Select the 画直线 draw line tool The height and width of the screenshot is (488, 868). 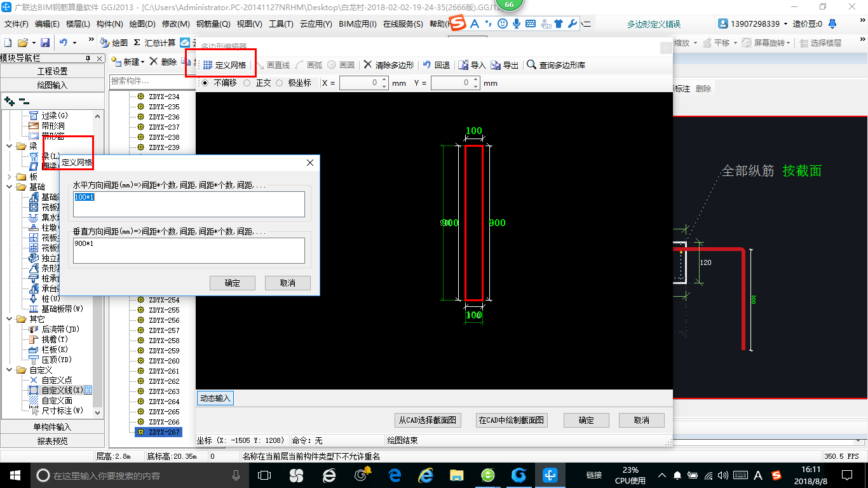coord(273,65)
